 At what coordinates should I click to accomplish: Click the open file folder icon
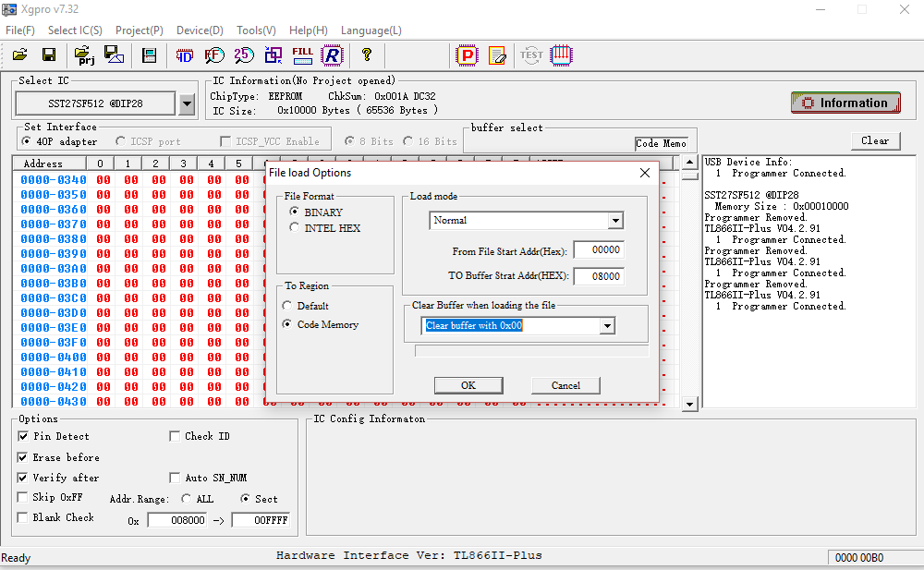[x=19, y=55]
